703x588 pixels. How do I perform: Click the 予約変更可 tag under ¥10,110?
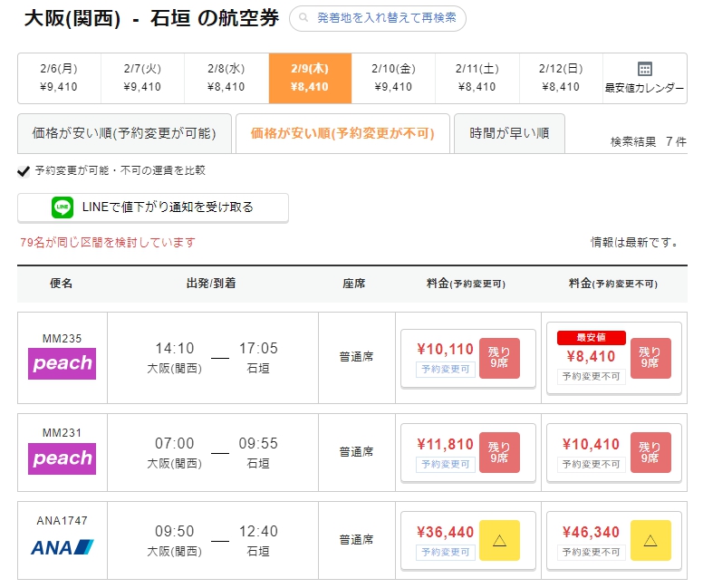pyautogui.click(x=446, y=369)
